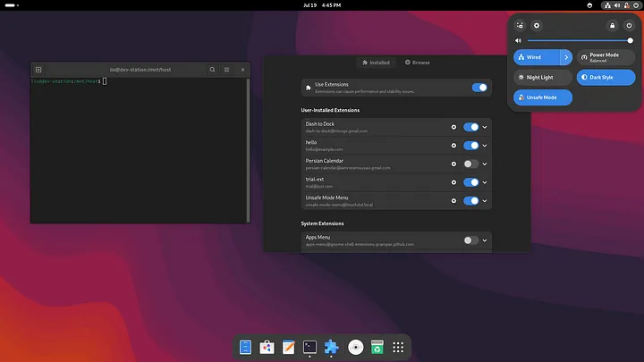
Task: Open settings for hello extension
Action: (453, 146)
